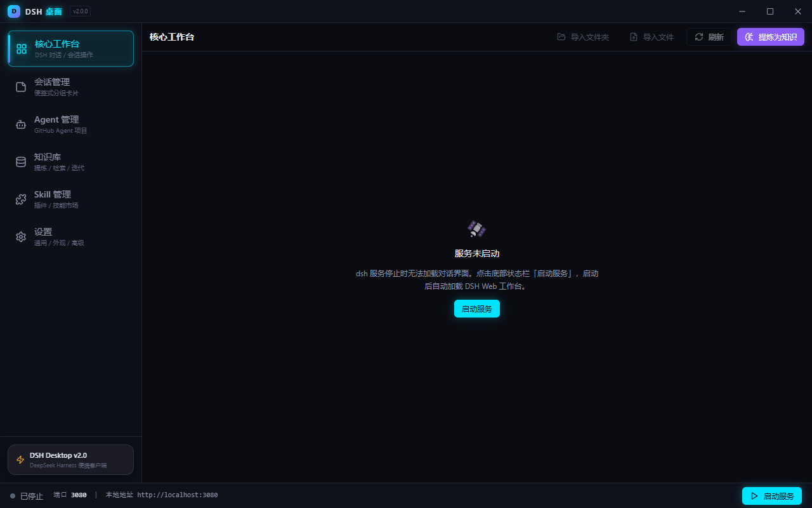Open the Skill 管理 sidebar item

tap(71, 199)
